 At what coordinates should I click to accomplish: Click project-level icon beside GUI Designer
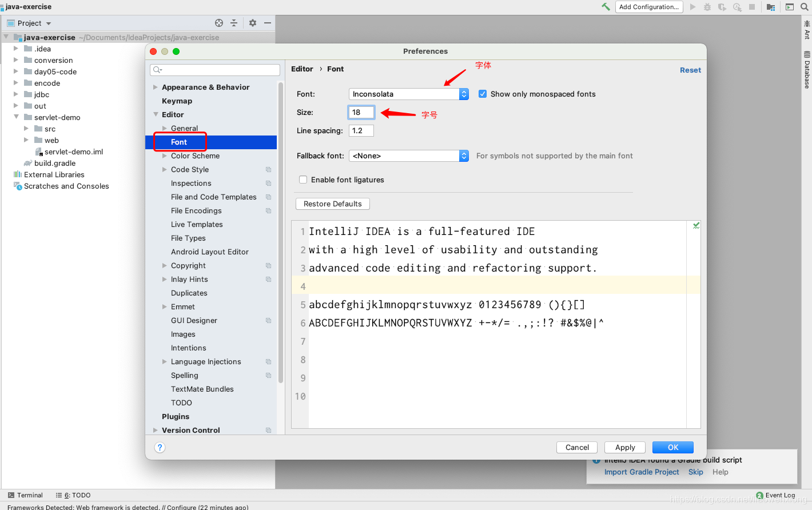tap(268, 321)
